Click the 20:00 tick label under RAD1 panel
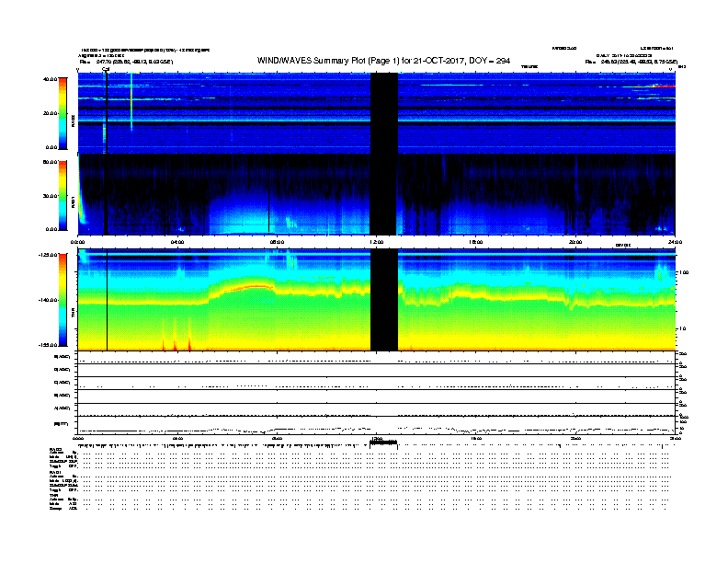This screenshot has height=563, width=728. [575, 242]
